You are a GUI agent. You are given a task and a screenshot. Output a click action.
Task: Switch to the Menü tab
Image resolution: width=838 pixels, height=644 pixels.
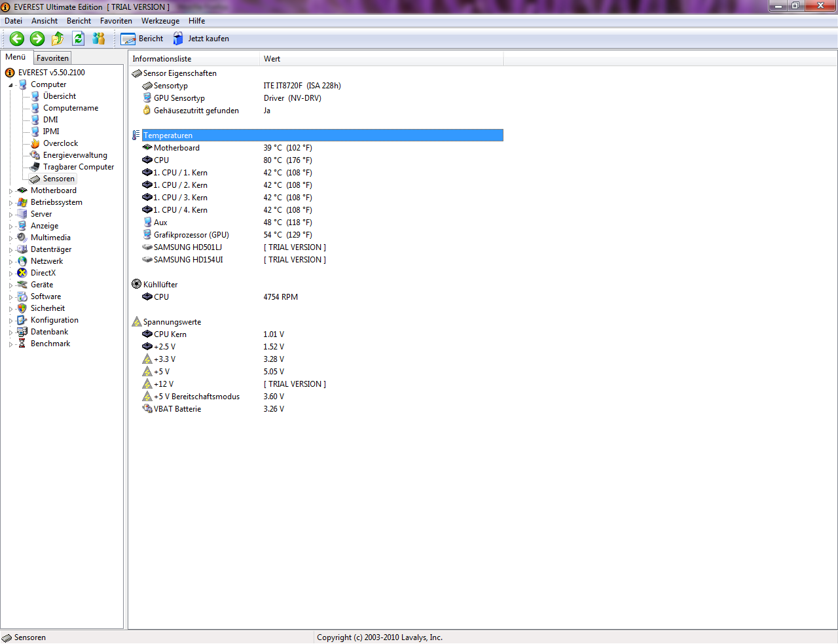[16, 57]
